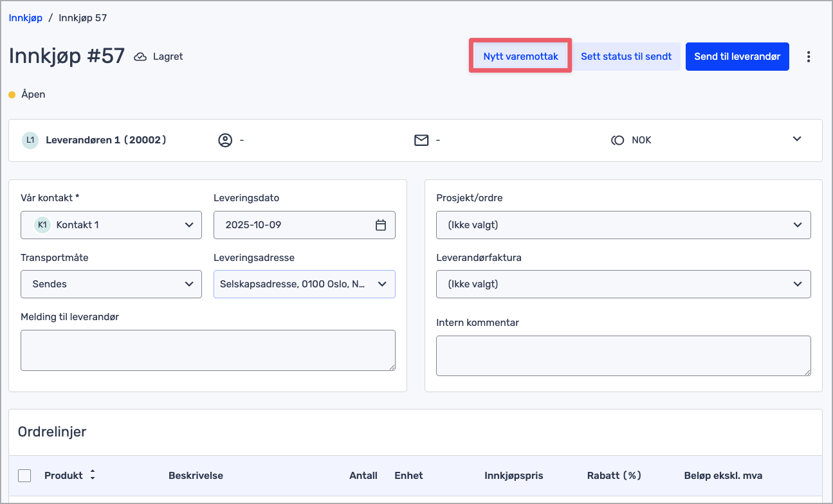Click the calendar icon in Leveringsdato

click(x=381, y=225)
